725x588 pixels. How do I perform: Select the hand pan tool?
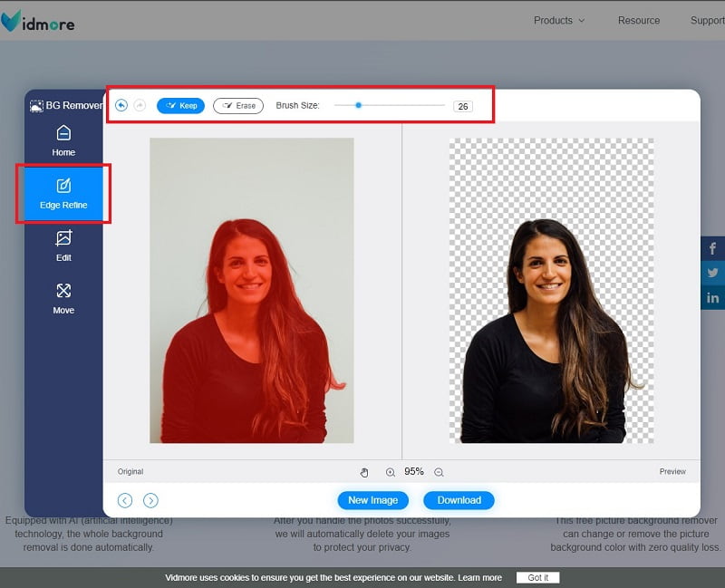click(364, 472)
